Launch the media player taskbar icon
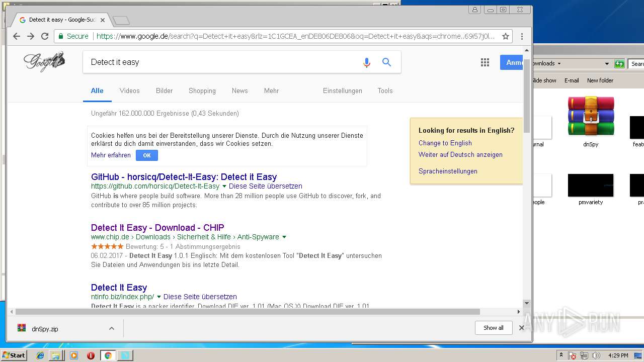The height and width of the screenshot is (362, 644). tap(74, 355)
